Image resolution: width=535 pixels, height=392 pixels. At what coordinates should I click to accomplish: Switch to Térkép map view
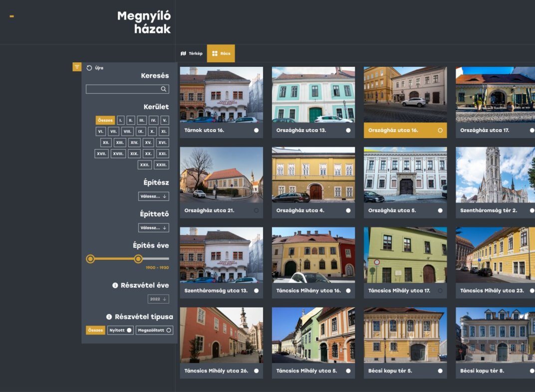(192, 53)
